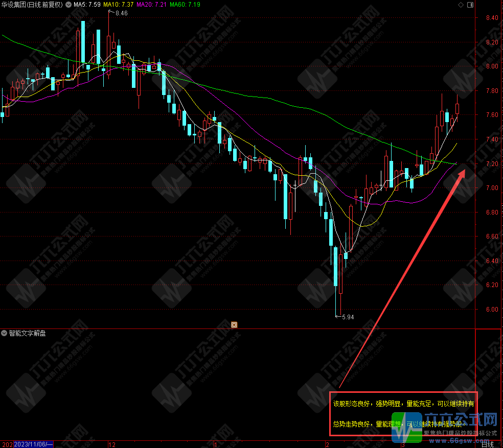503x448 pixels.
Task: Select the MA10: 7.37 label
Action: [x=119, y=5]
